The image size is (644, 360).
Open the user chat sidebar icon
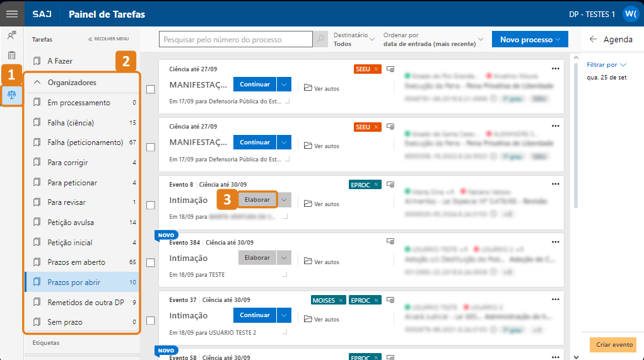[x=12, y=35]
